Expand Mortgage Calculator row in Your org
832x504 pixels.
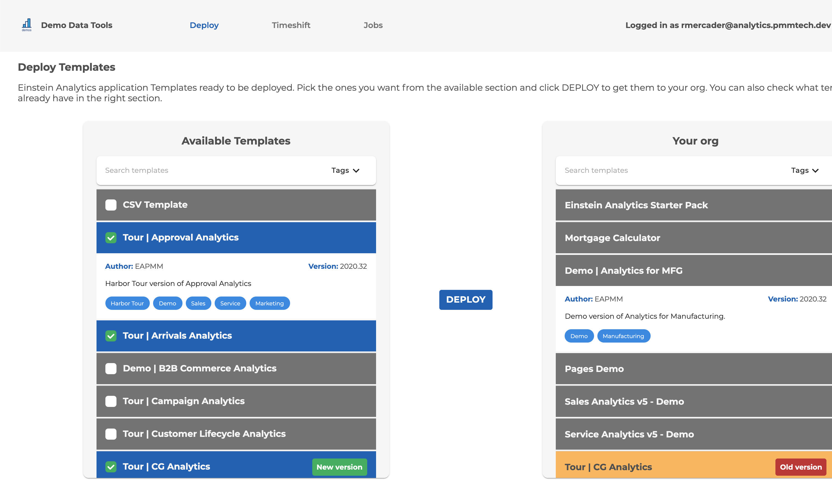pyautogui.click(x=694, y=238)
